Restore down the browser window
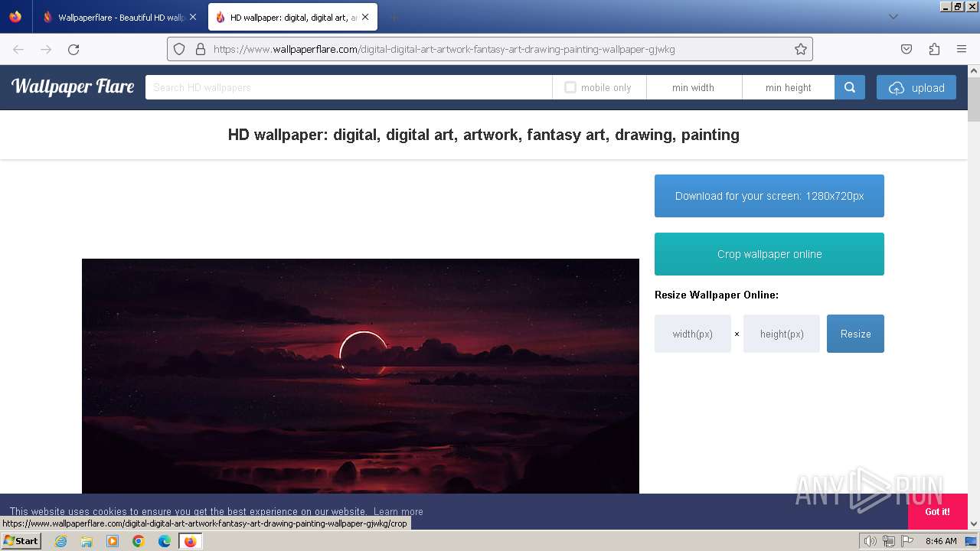 [958, 6]
